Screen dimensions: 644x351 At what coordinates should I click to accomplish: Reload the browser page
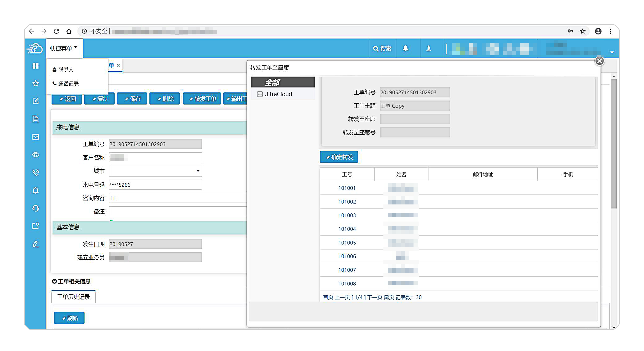(57, 31)
